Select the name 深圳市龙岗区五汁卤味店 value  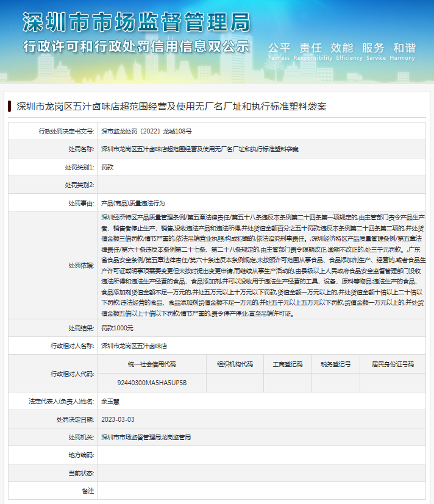point(134,346)
